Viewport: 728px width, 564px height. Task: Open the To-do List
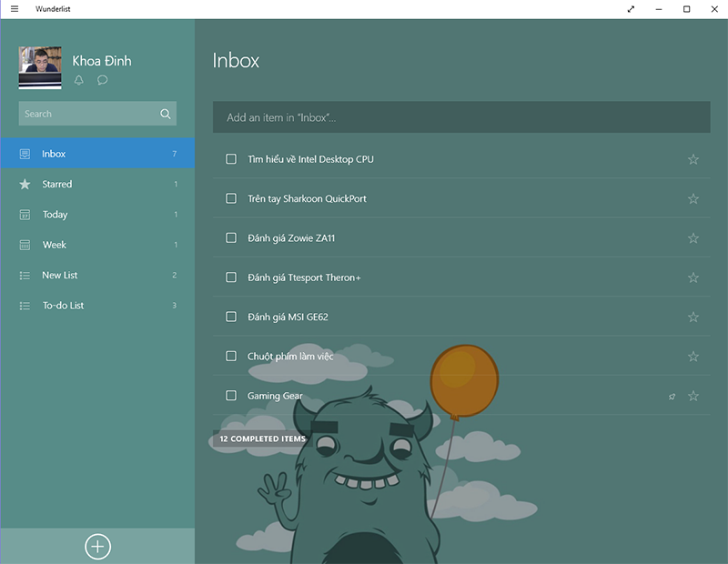[63, 306]
